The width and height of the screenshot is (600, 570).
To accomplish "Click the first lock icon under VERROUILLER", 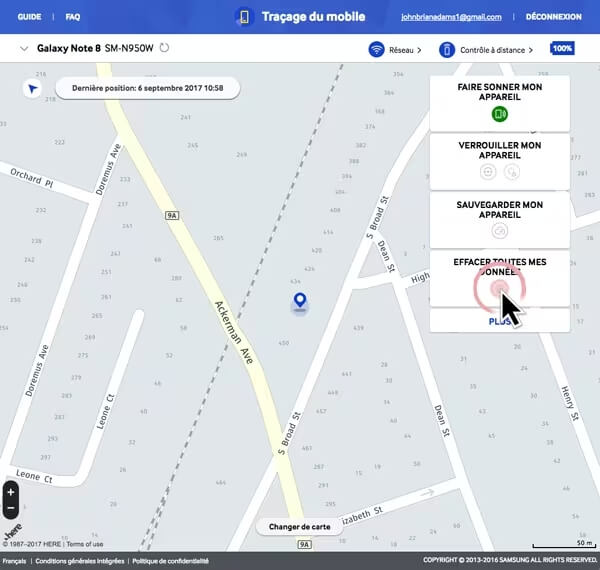I will click(488, 172).
